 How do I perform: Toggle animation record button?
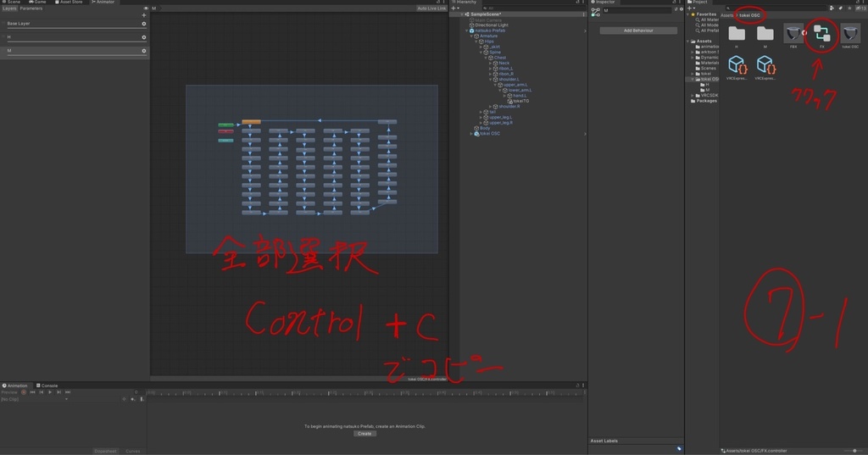[23, 392]
